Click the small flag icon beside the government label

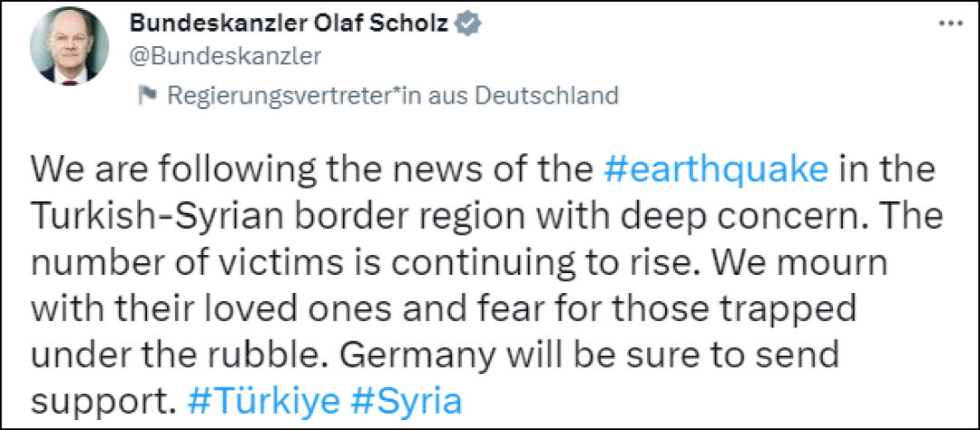coord(146,94)
